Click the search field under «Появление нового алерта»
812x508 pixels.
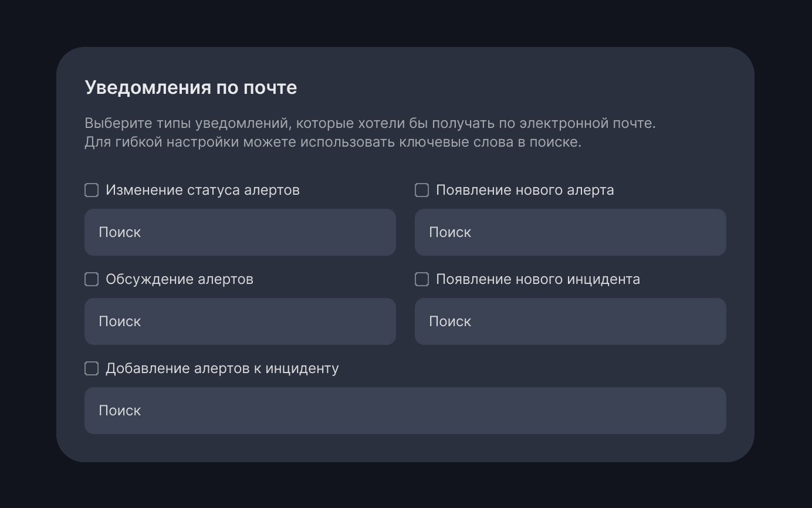(570, 232)
